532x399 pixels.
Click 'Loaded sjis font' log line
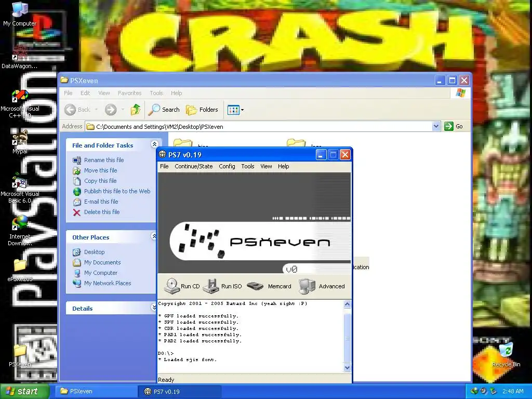pyautogui.click(x=187, y=360)
